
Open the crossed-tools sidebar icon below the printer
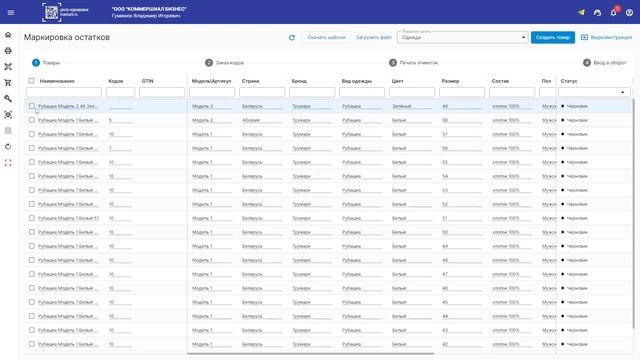pyautogui.click(x=8, y=67)
